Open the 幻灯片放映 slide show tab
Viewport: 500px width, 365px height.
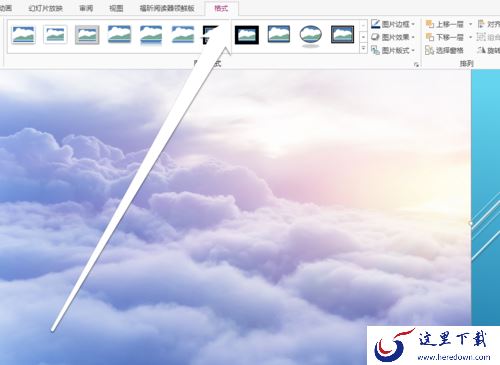pyautogui.click(x=46, y=8)
